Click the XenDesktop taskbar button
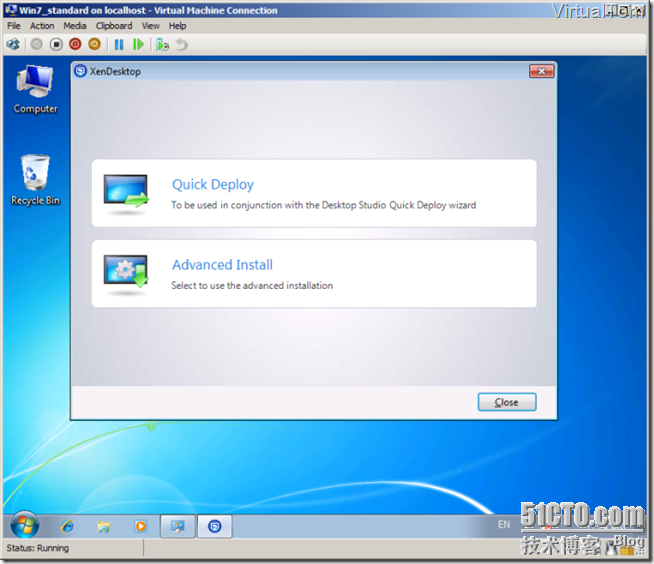This screenshot has height=564, width=654. (x=215, y=526)
